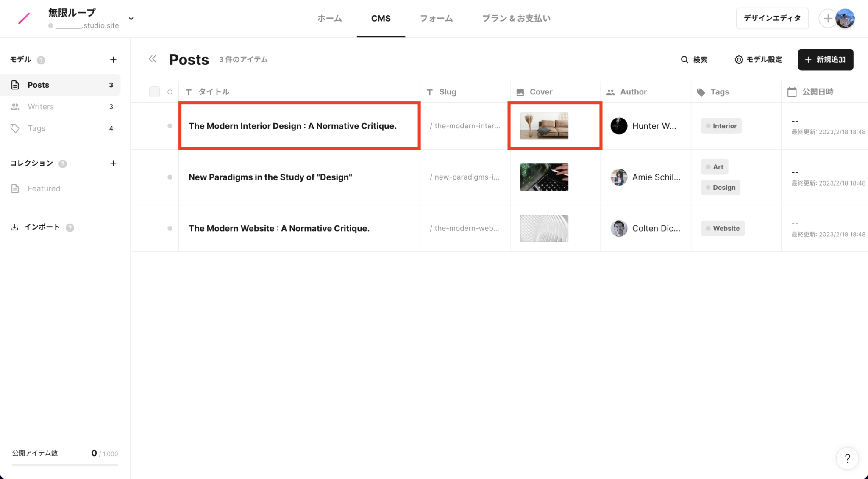
Task: Expand the 無限ループ project dropdown chevron
Action: tap(131, 19)
